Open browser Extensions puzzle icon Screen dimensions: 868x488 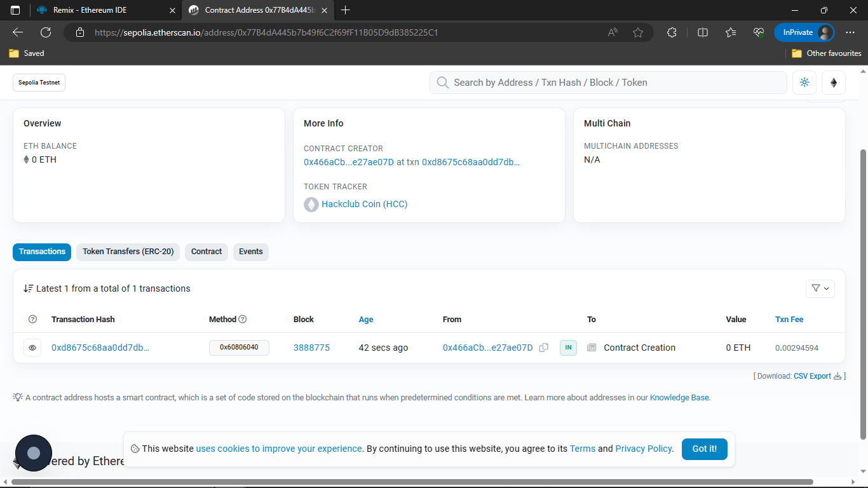(x=672, y=32)
